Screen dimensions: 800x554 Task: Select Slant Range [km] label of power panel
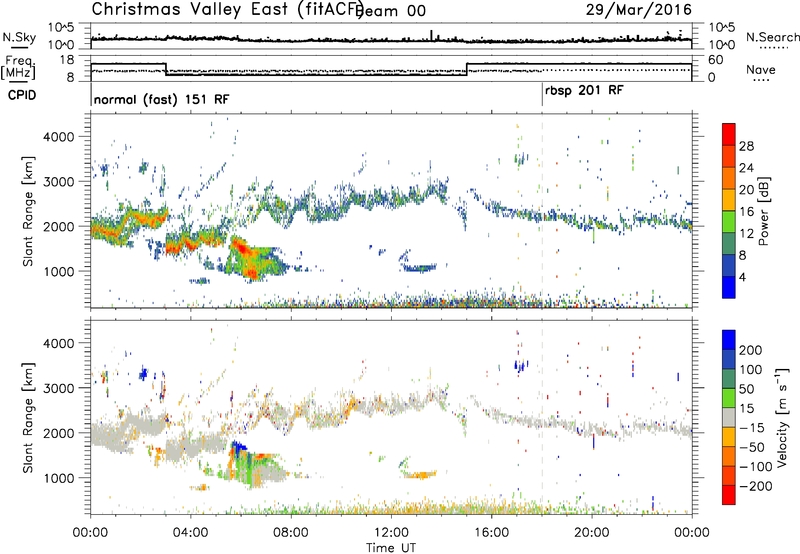tap(28, 211)
